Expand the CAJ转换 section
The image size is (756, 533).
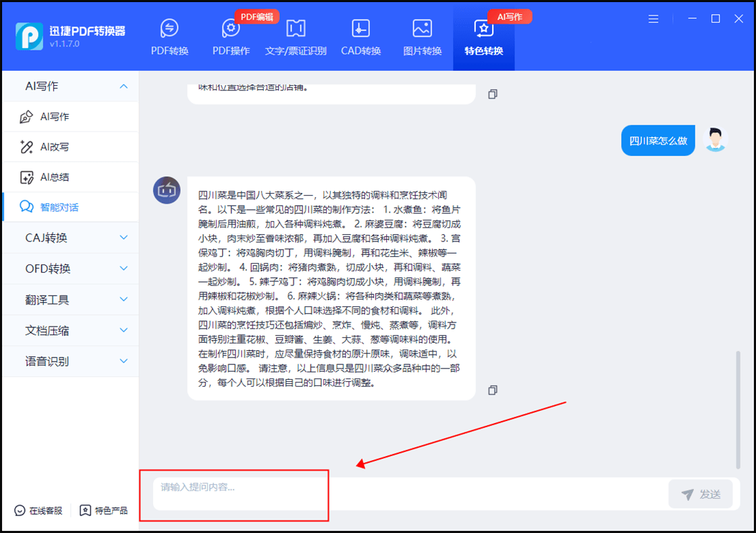pyautogui.click(x=71, y=237)
